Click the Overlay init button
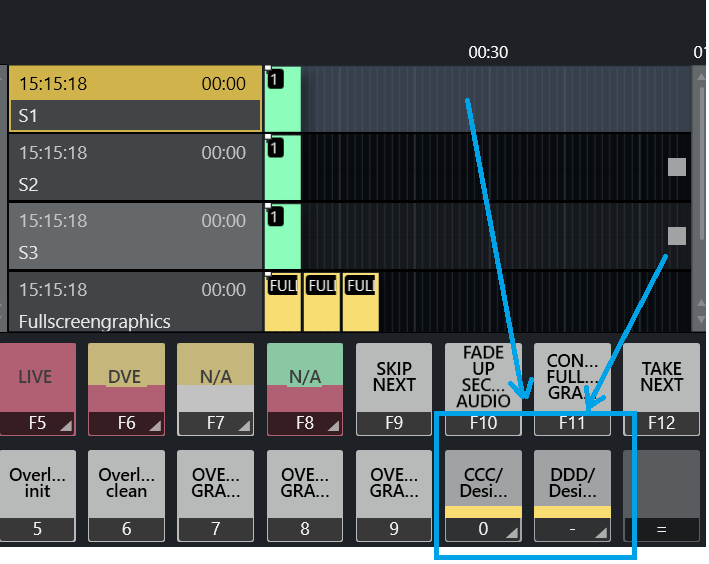 [37, 495]
